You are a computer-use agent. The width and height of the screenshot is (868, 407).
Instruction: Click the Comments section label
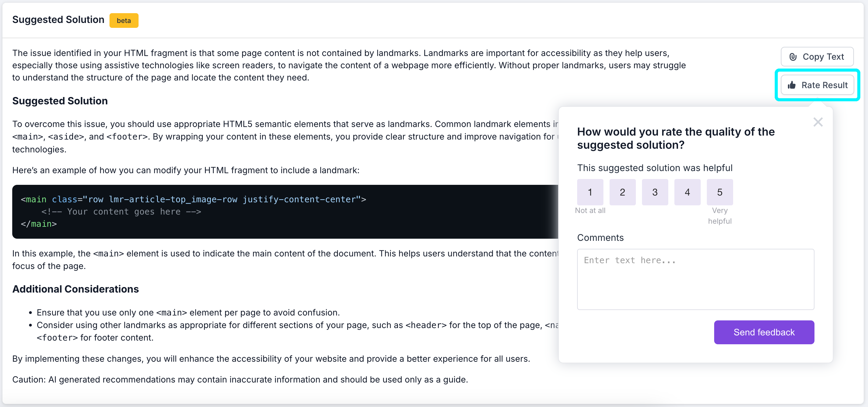pyautogui.click(x=600, y=238)
